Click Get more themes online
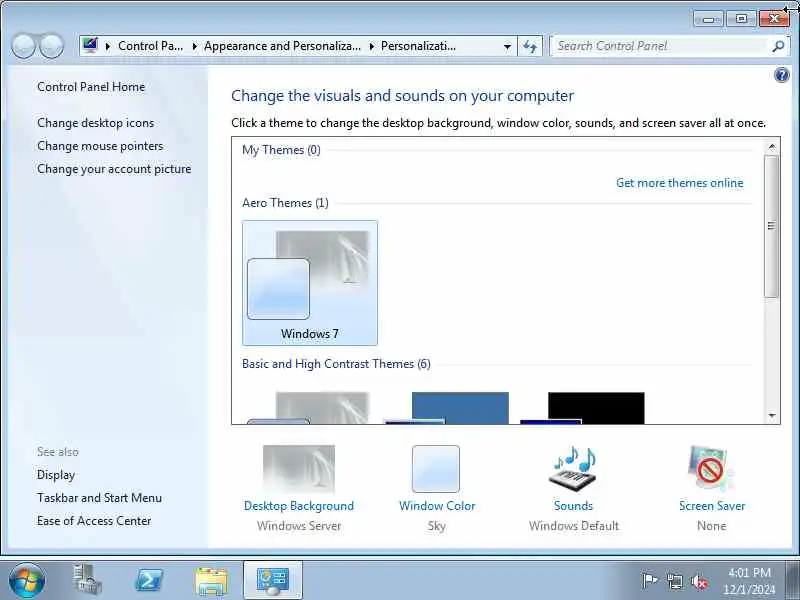 pyautogui.click(x=680, y=183)
